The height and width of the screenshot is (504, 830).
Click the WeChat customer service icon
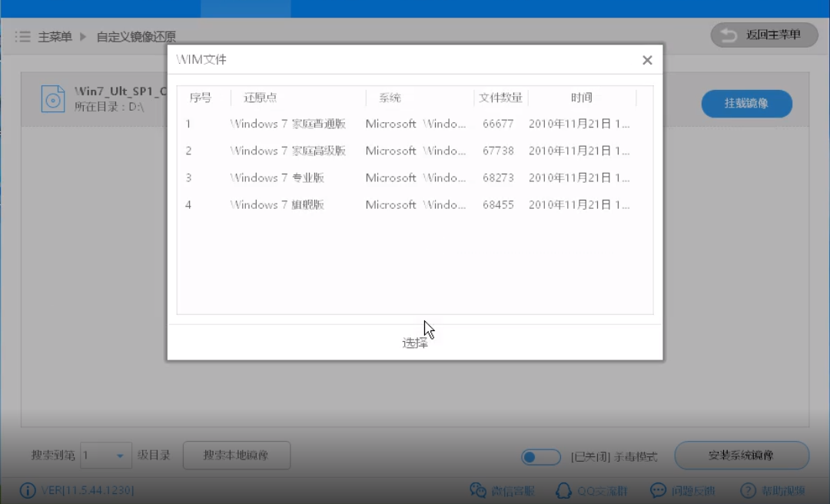[x=479, y=489]
